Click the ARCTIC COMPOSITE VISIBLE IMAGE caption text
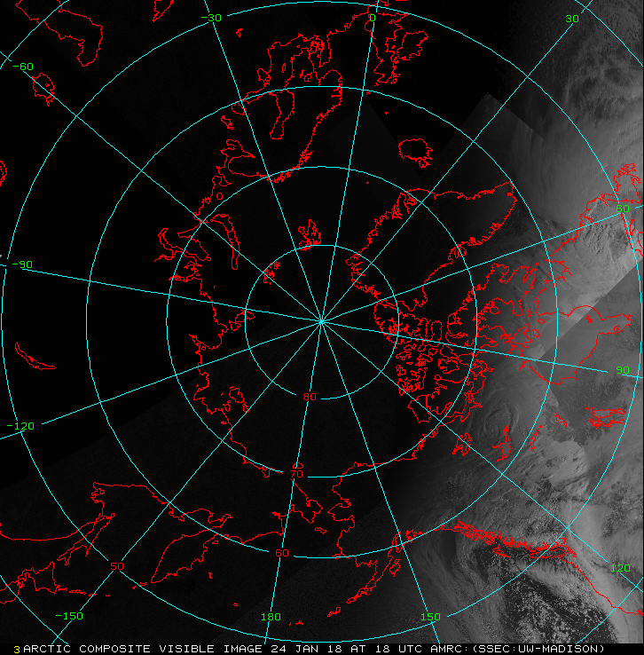The image size is (644, 655). pos(143,649)
